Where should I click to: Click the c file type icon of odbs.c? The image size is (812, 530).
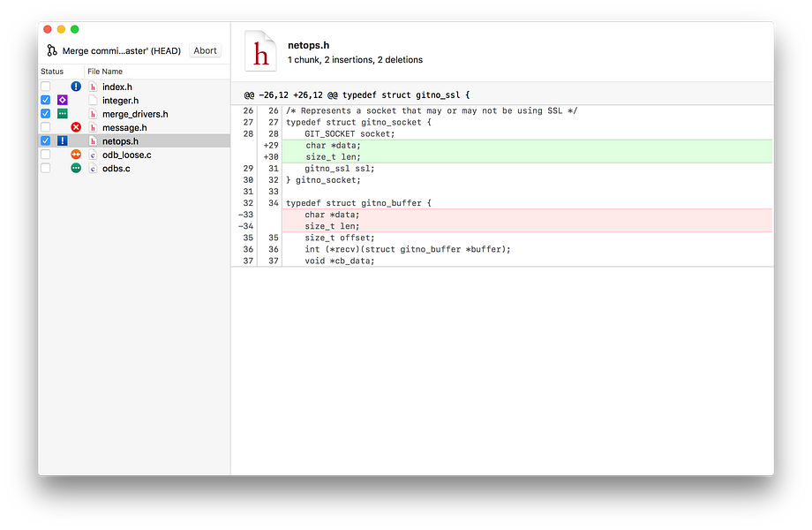coord(93,168)
